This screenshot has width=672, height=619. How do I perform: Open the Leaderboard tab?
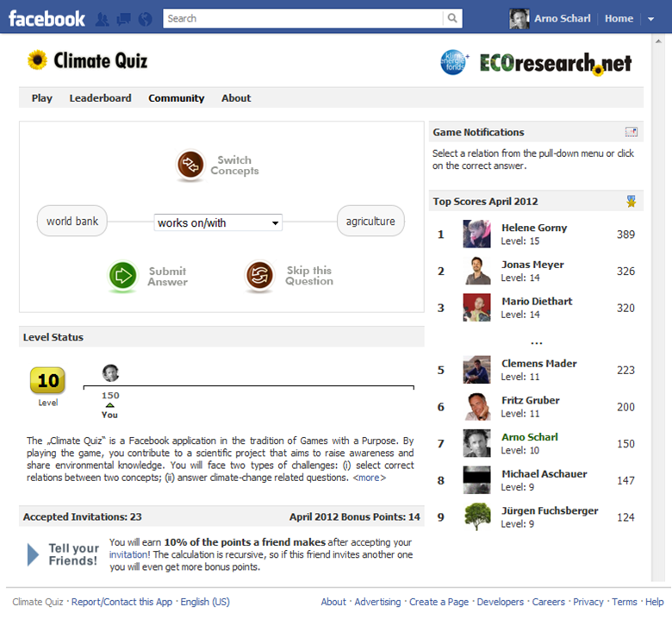pyautogui.click(x=100, y=98)
